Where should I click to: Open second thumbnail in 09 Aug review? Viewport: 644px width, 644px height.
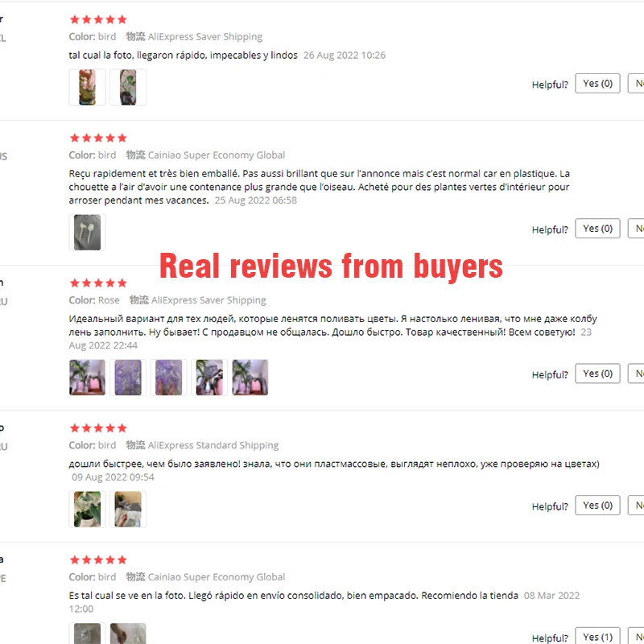(x=128, y=510)
